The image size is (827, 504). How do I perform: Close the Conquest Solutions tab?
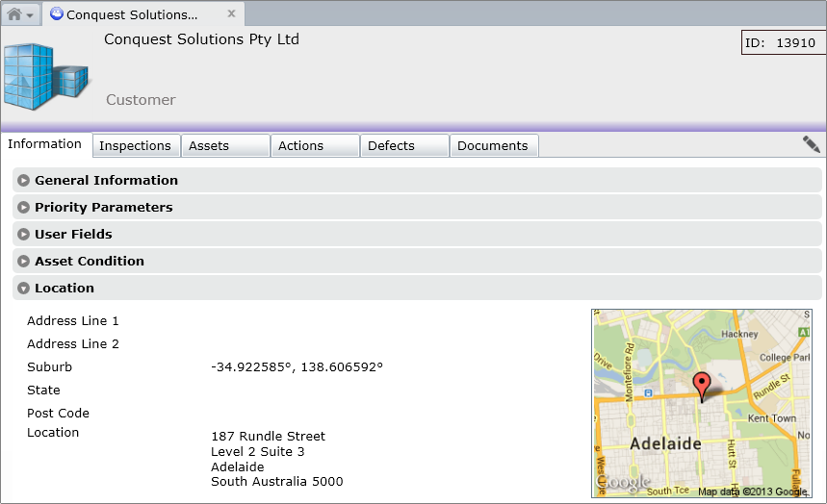(x=231, y=13)
